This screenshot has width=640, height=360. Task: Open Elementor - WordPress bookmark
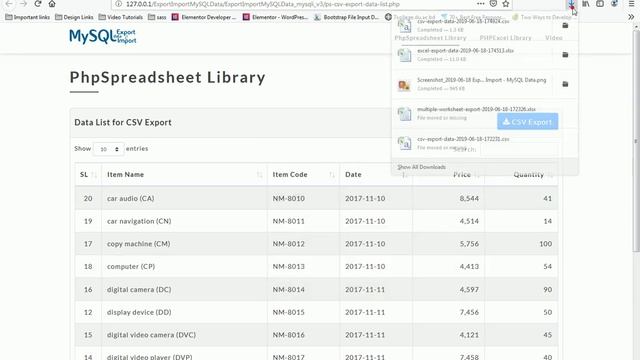pos(275,17)
